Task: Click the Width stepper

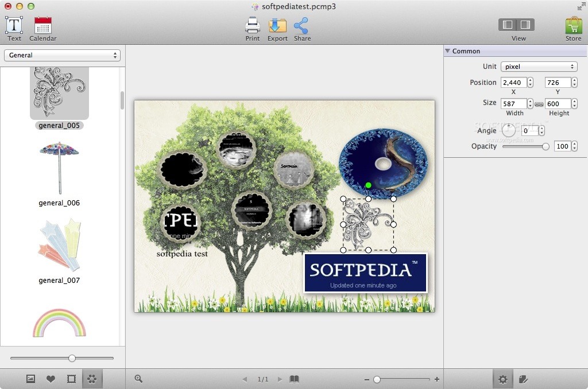Action: pos(530,103)
